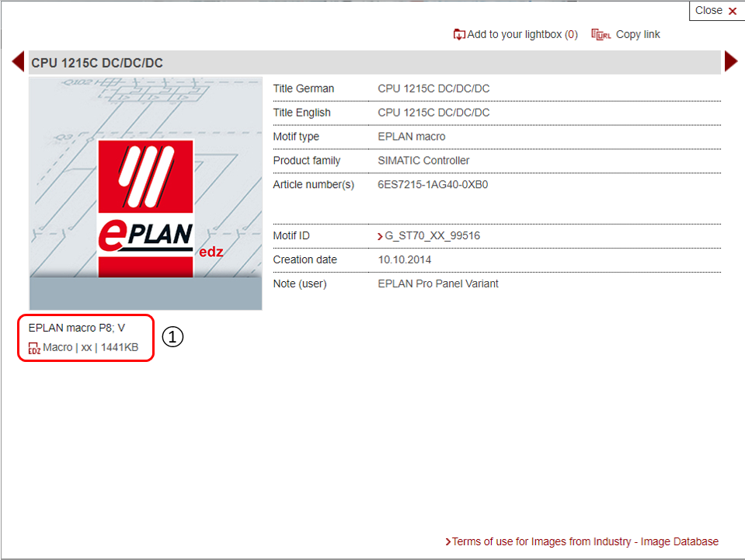Click the Creation date label
The image size is (745, 560).
click(x=305, y=260)
